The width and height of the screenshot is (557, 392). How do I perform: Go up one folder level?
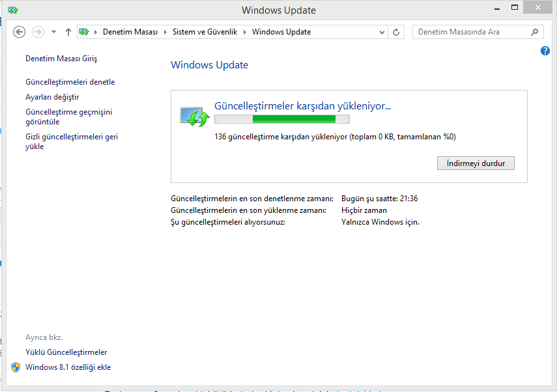[68, 32]
